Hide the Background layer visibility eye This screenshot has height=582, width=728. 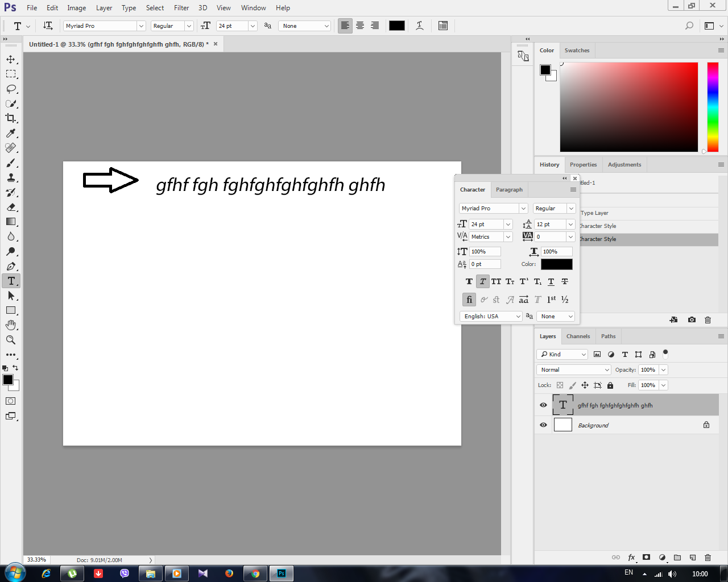point(543,425)
